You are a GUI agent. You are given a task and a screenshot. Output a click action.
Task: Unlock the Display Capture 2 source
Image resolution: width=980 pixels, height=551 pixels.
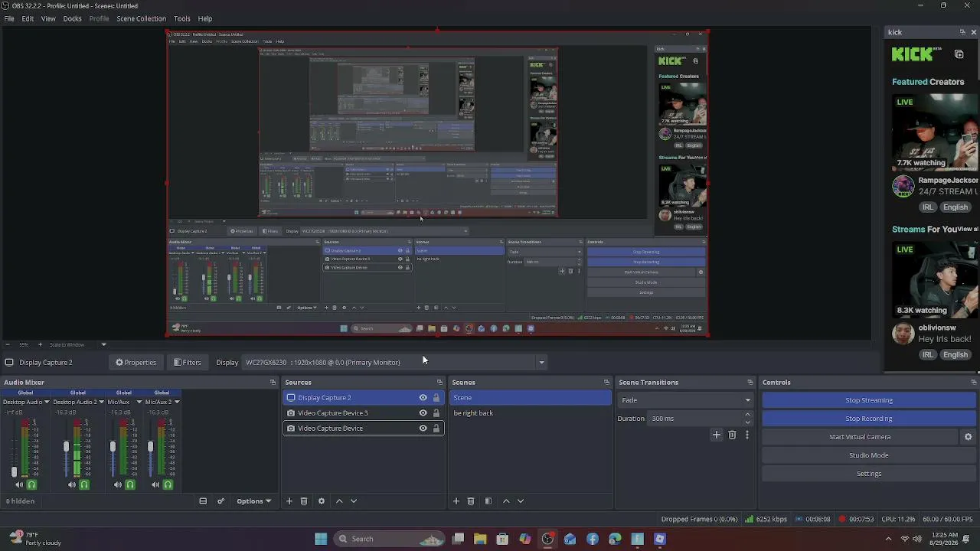click(x=436, y=398)
